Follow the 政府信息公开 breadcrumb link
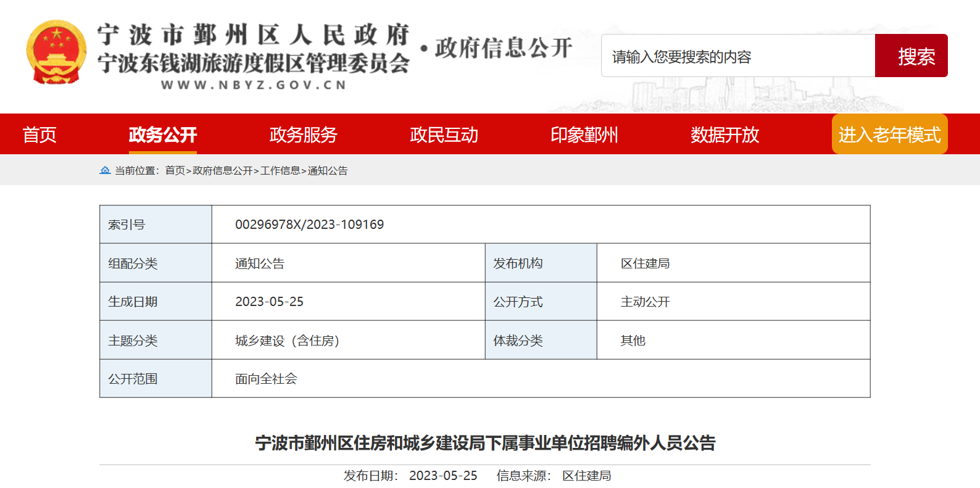The image size is (980, 488). [x=223, y=171]
